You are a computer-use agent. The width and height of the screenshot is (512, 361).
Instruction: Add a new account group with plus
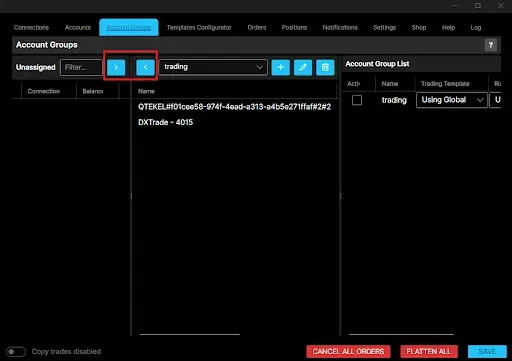281,67
